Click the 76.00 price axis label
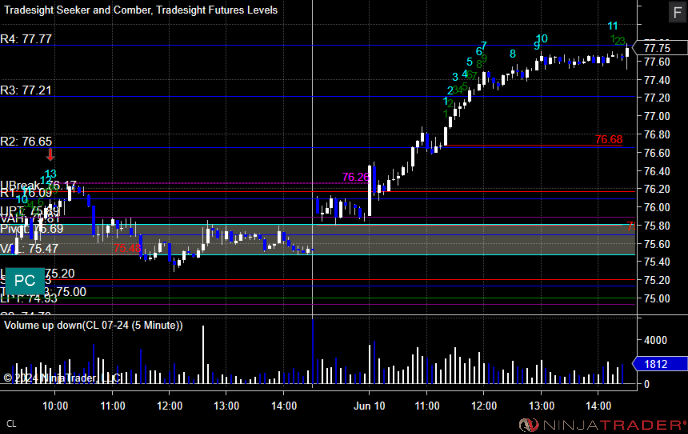Screen dimensions: 688x434 pos(657,207)
